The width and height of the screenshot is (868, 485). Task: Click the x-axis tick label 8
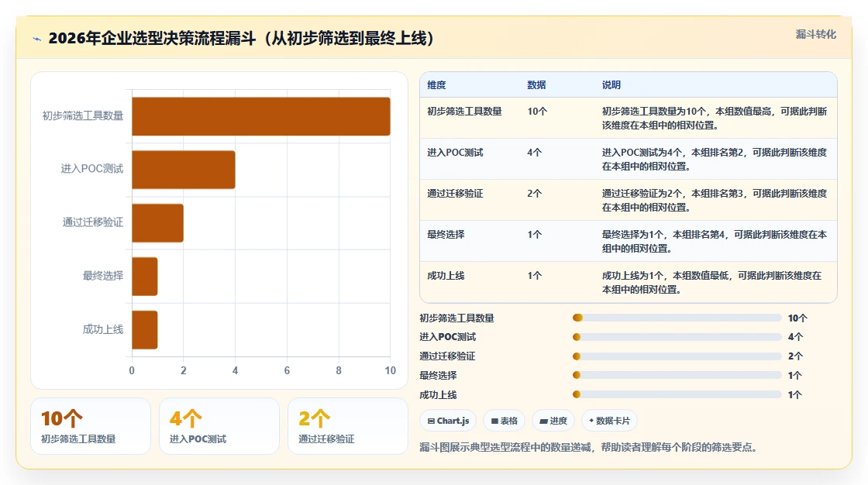tap(339, 371)
